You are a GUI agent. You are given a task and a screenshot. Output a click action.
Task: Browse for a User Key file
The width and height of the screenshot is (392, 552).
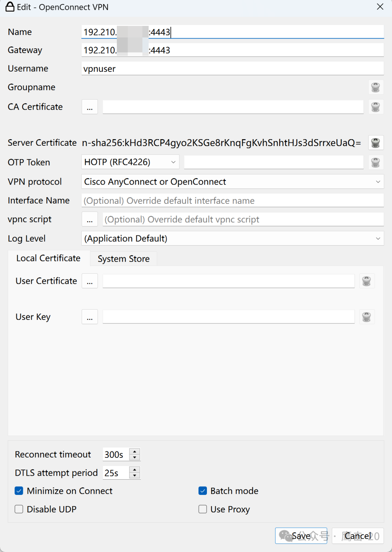pyautogui.click(x=90, y=317)
